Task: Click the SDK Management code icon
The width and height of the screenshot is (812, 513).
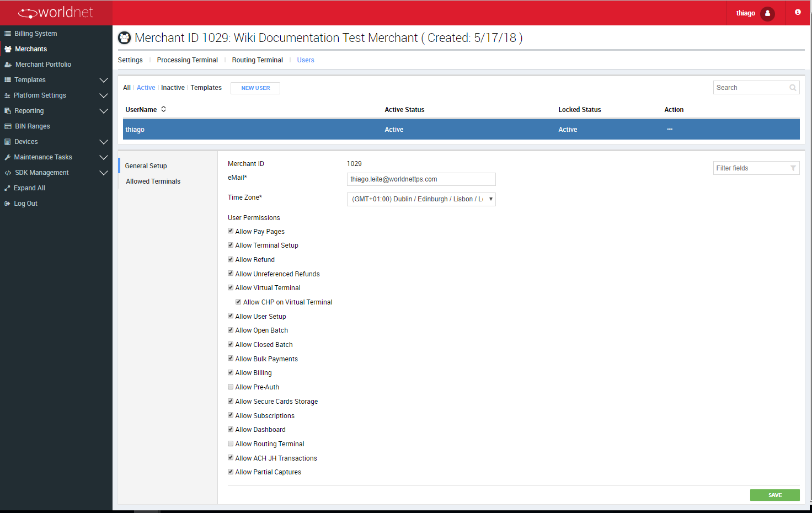Action: pyautogui.click(x=8, y=173)
